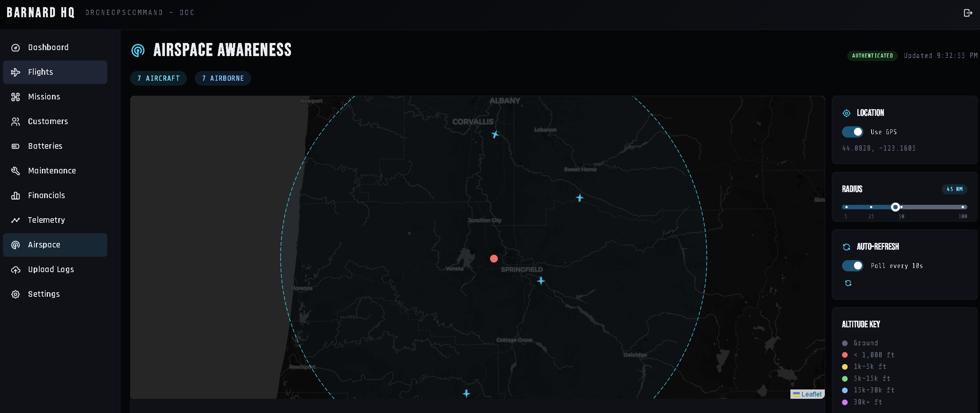Open Settings from the sidebar
Screen dimensions: 980x413
tap(55, 295)
